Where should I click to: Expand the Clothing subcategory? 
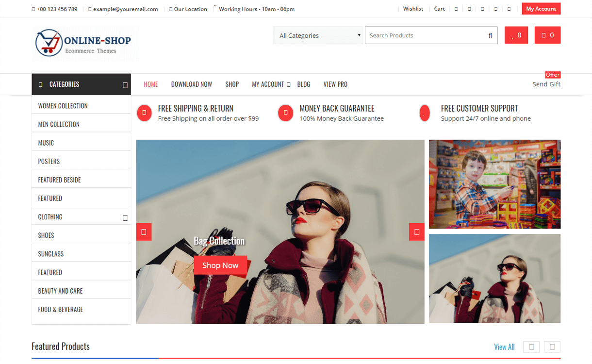(x=125, y=217)
